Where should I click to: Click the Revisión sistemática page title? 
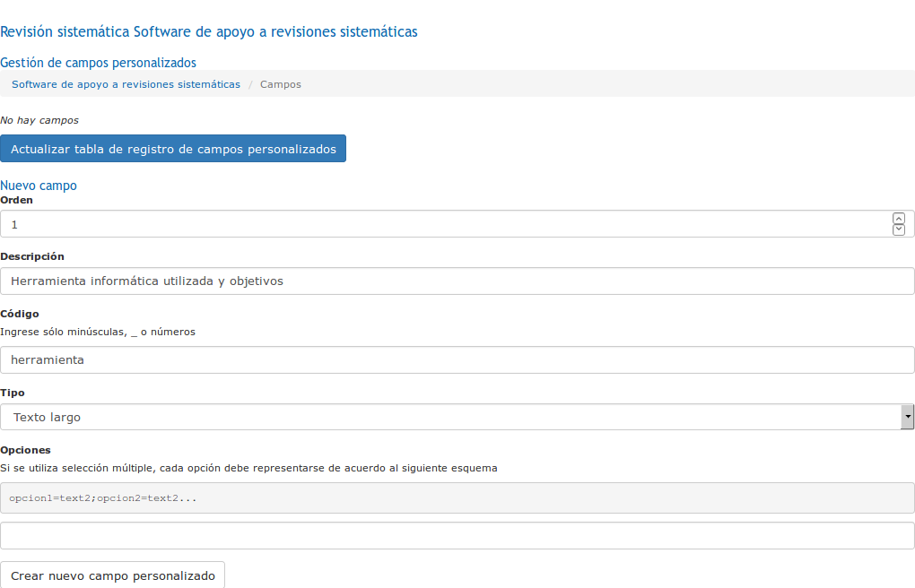click(209, 32)
